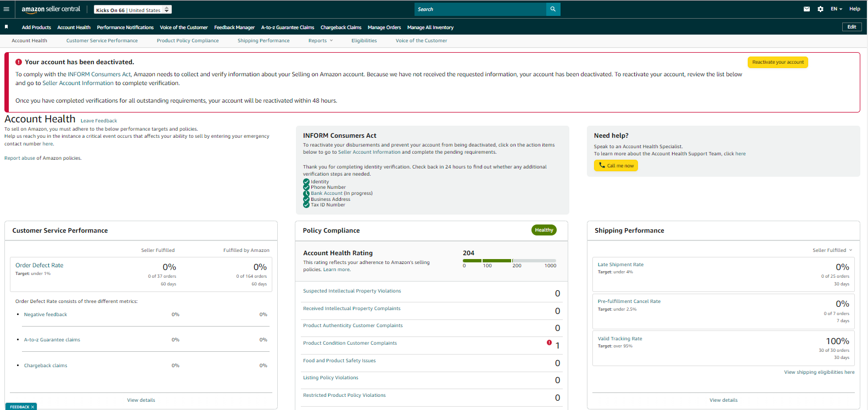
Task: Open the messages envelope icon
Action: pyautogui.click(x=807, y=9)
